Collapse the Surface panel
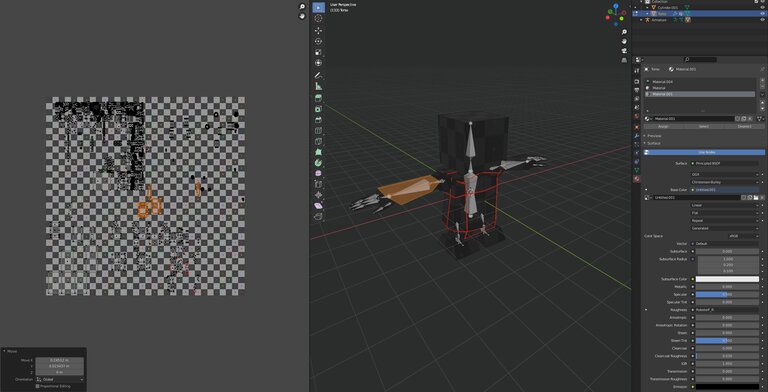Viewport: 768px width, 392px height. pyautogui.click(x=645, y=143)
